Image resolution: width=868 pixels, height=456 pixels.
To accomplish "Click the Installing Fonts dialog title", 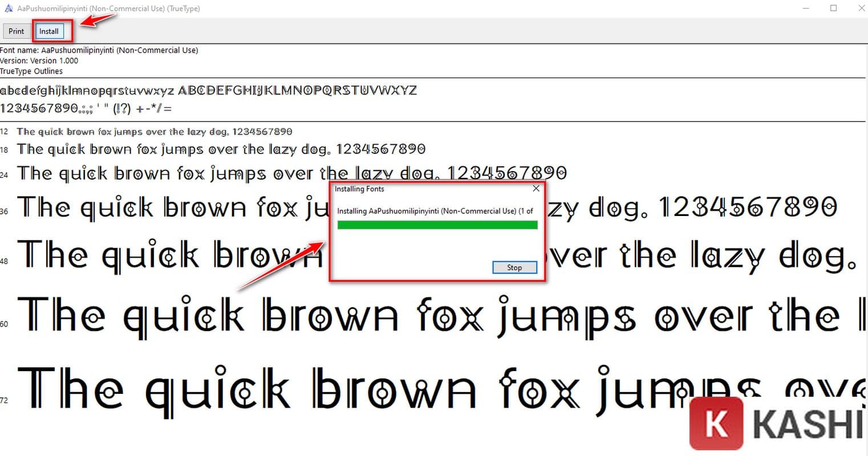I will pos(359,189).
